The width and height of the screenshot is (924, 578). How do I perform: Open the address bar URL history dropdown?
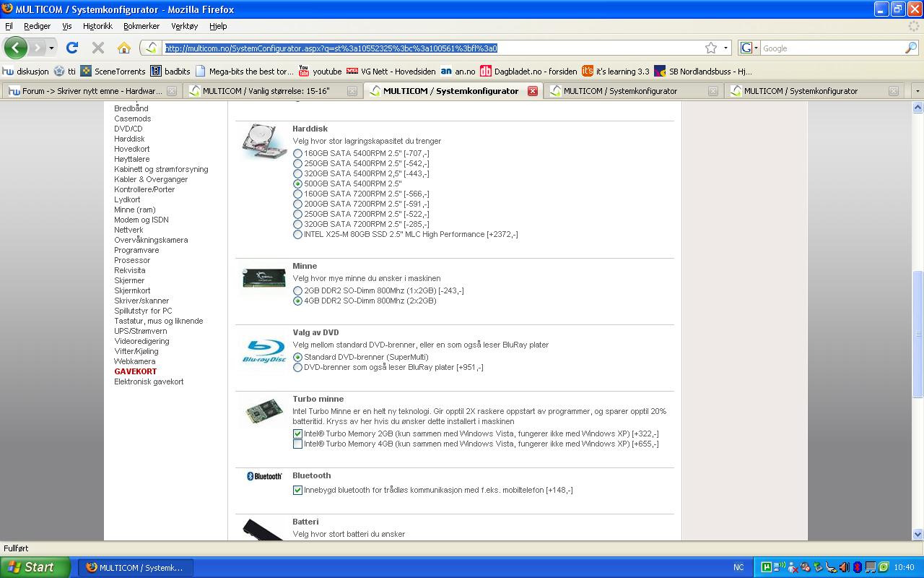(x=726, y=48)
